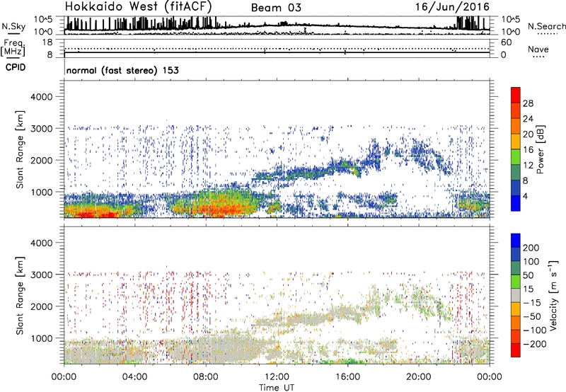Screen dimensions: 566x392
Task: Click the '08:00' time tick label
Action: coord(206,377)
